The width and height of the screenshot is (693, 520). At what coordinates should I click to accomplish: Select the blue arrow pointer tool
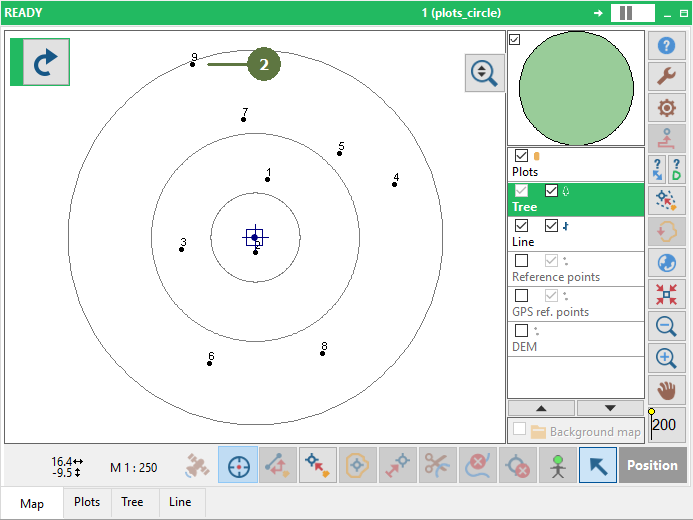point(598,465)
